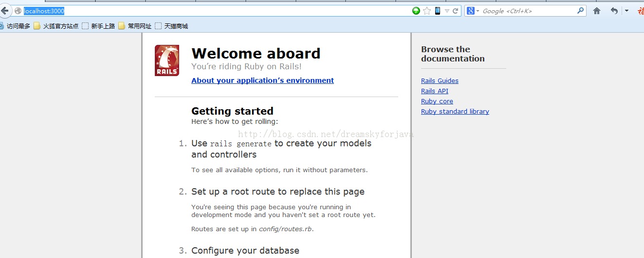Go back using the browser back arrow

[x=5, y=11]
